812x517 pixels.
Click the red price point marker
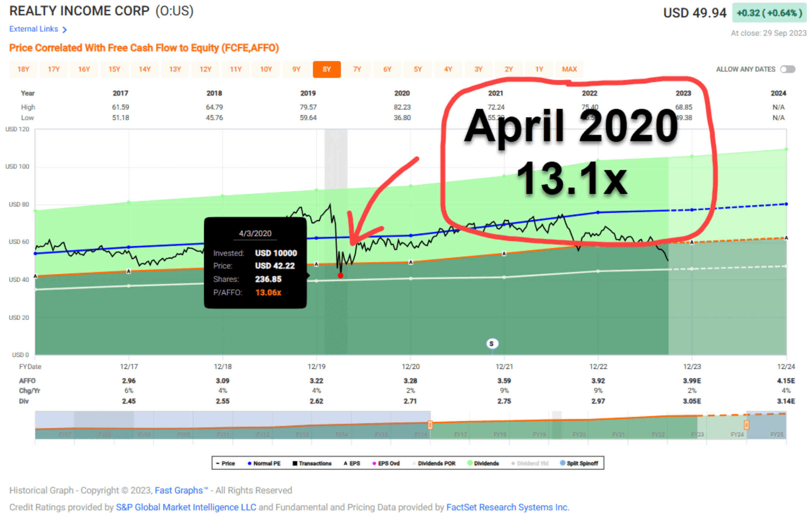coord(341,275)
